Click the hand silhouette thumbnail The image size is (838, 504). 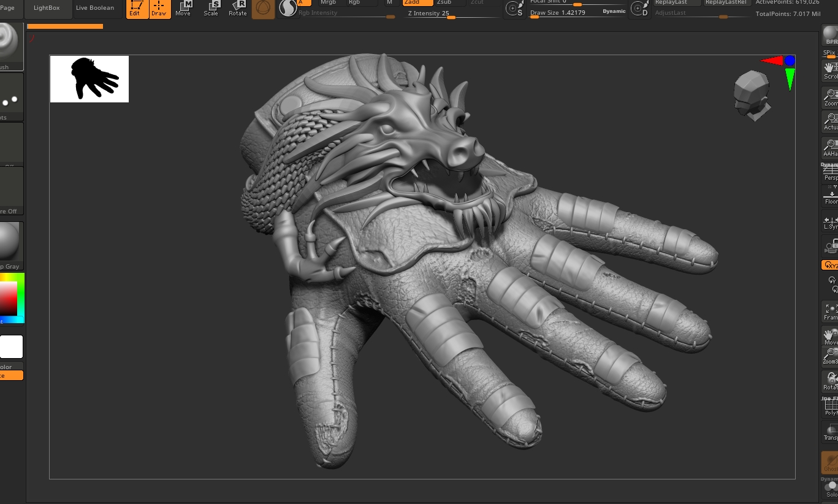click(x=90, y=79)
